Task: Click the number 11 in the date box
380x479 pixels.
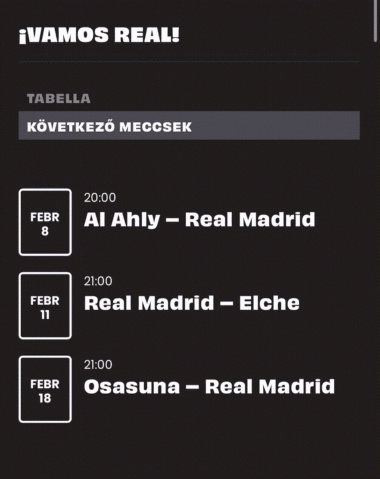Action: (45, 315)
